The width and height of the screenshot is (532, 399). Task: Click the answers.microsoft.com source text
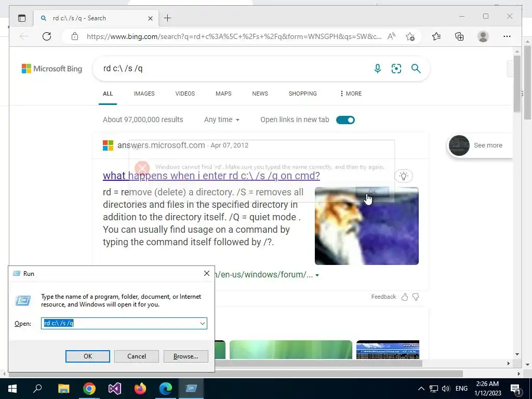[161, 145]
